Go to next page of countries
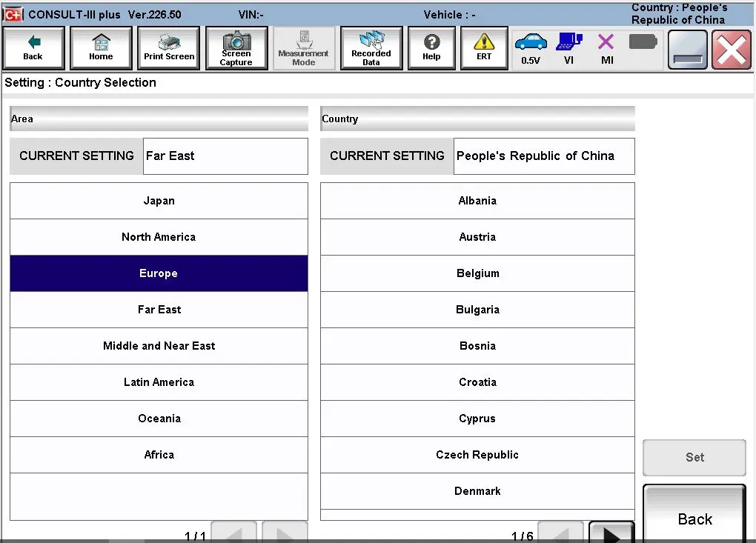 click(611, 533)
